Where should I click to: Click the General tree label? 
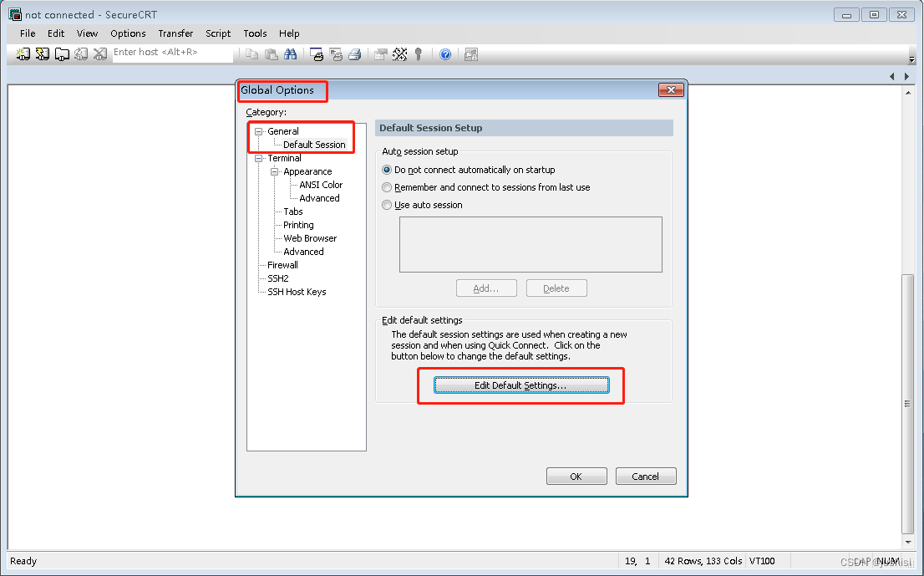283,131
